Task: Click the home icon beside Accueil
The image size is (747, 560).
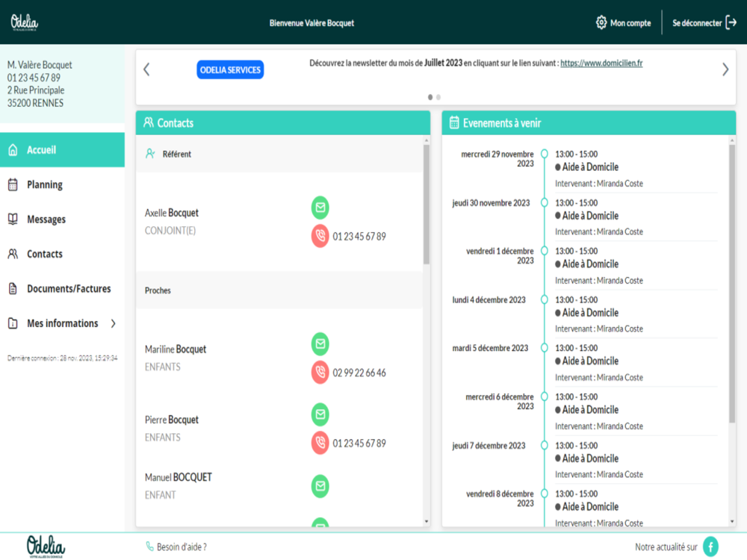Action: [13, 150]
